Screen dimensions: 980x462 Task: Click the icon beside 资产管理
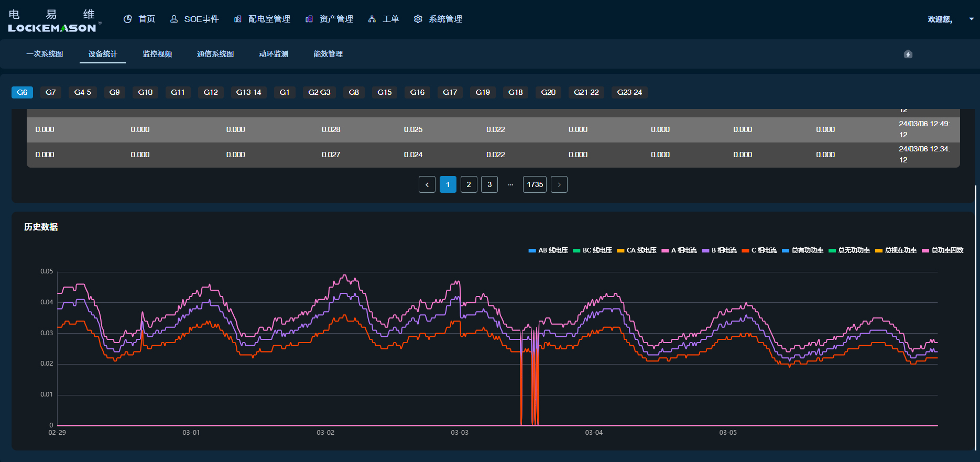pyautogui.click(x=309, y=19)
